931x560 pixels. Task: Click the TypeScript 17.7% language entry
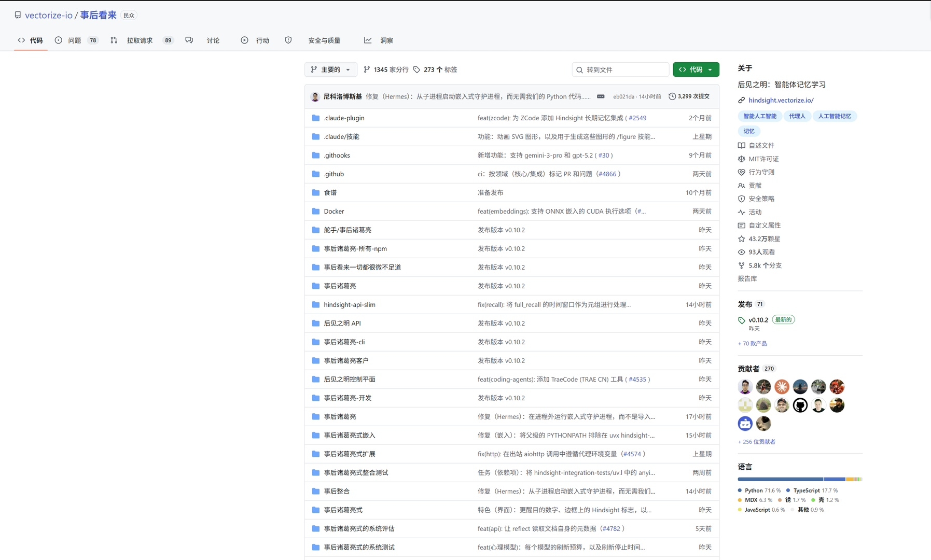[x=812, y=491]
